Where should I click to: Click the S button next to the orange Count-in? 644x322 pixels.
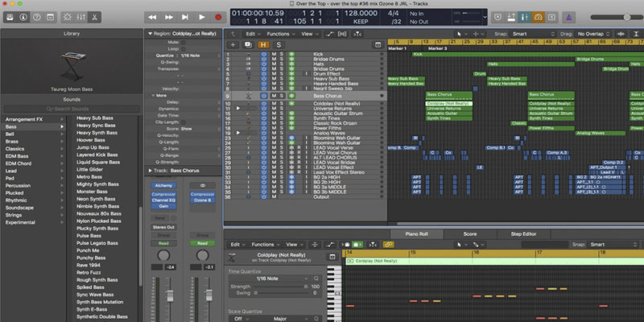[551, 17]
